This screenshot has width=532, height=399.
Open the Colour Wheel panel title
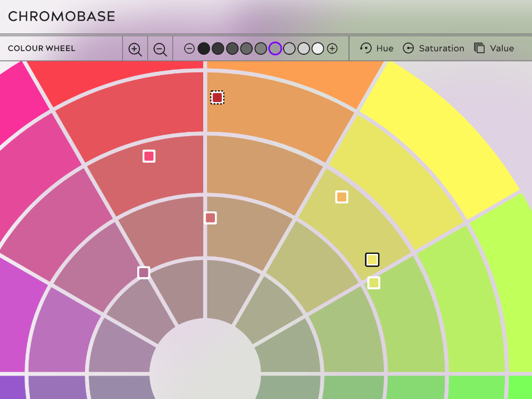click(x=41, y=48)
